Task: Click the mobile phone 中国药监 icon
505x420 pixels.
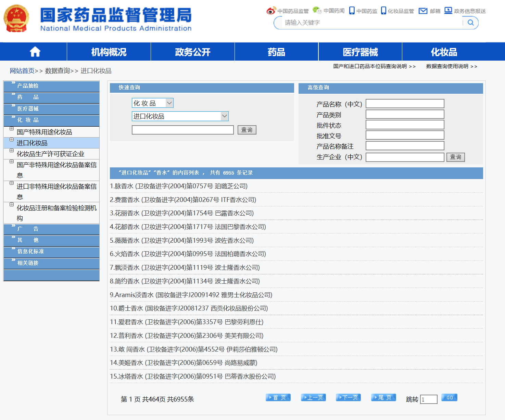Action: coord(352,11)
